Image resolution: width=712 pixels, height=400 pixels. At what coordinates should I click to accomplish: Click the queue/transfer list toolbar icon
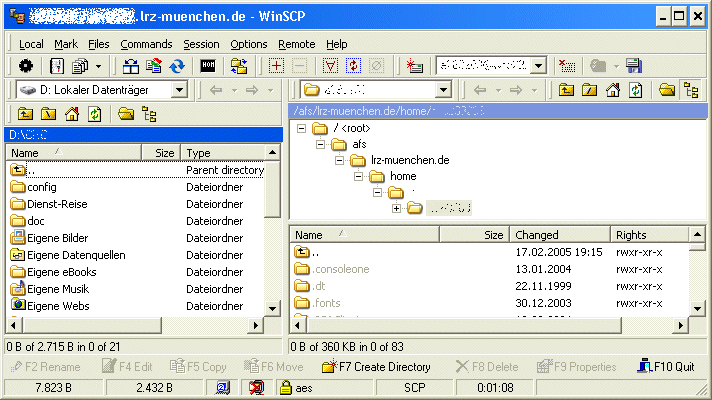(80, 66)
